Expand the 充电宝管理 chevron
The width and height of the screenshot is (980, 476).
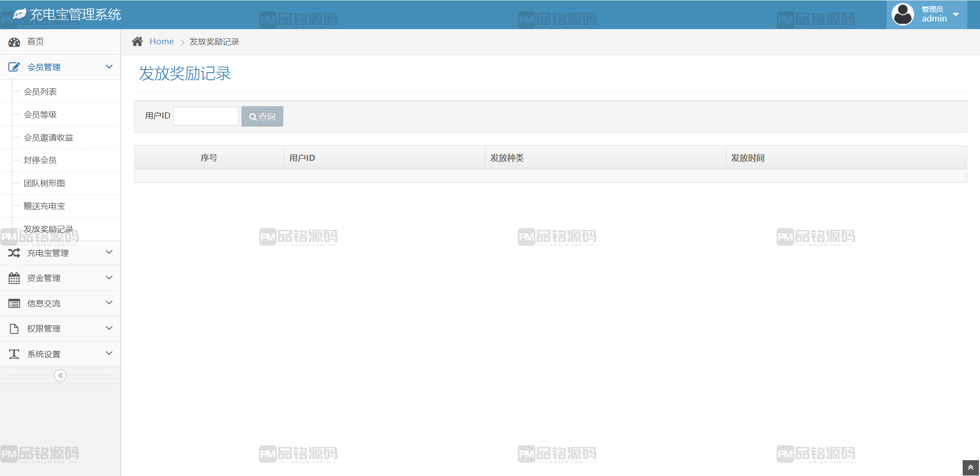[x=109, y=252]
